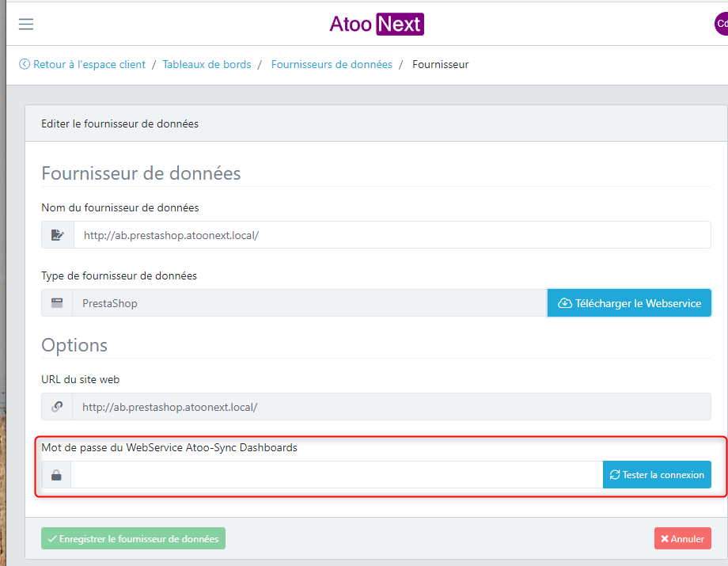Click Editer le fournisseur de données header
This screenshot has height=566, width=728.
point(119,124)
